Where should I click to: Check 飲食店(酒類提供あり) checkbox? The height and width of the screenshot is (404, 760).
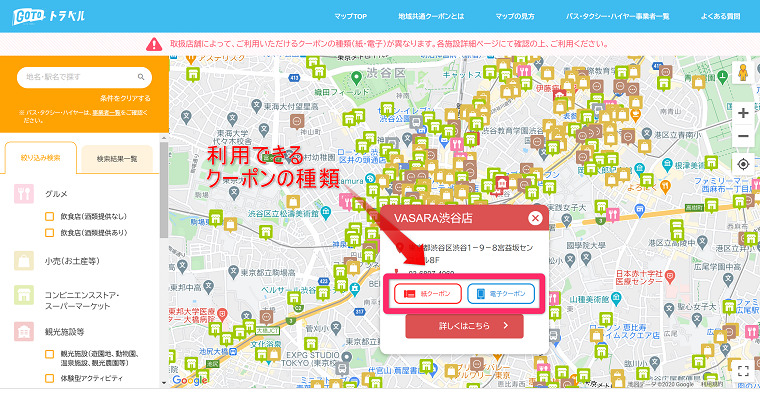(x=49, y=233)
